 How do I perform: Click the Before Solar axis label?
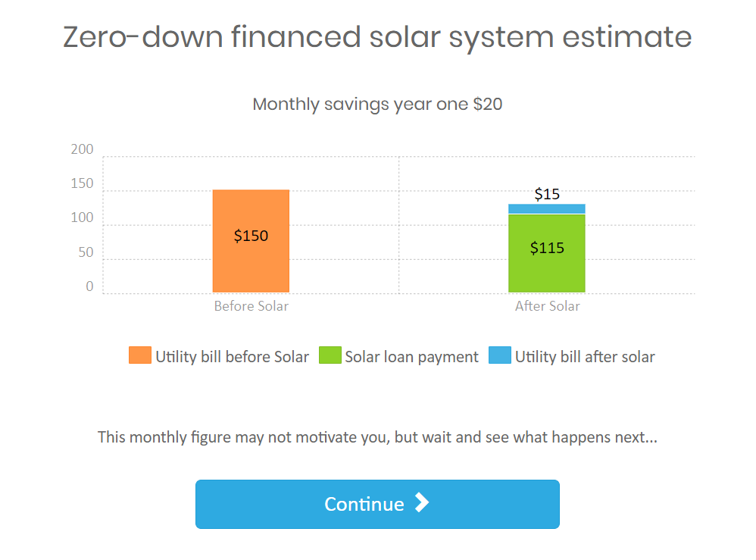251,306
